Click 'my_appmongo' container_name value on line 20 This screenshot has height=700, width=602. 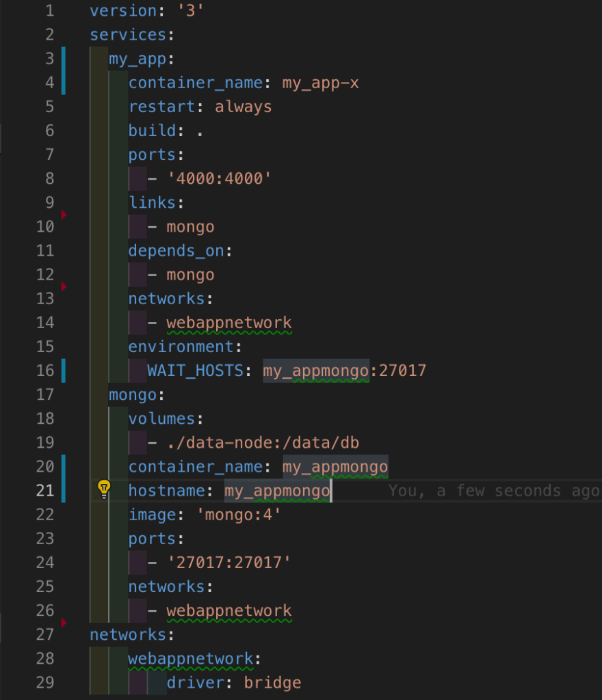click(335, 467)
